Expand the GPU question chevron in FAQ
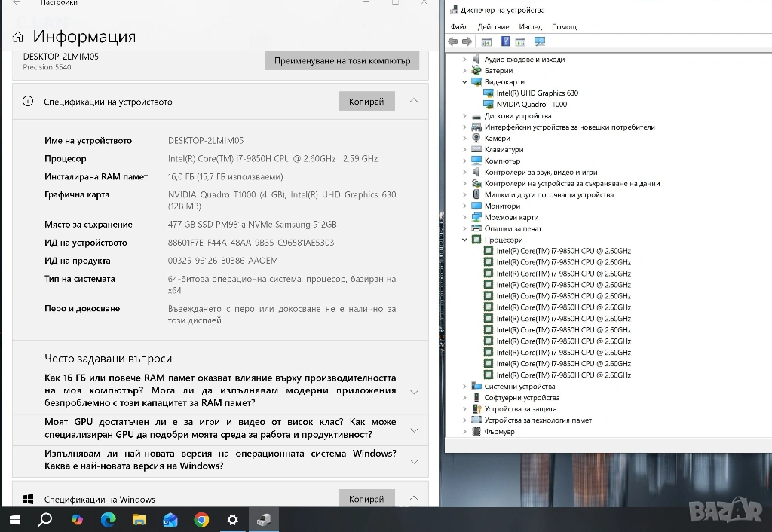The height and width of the screenshot is (532, 772). [x=413, y=430]
